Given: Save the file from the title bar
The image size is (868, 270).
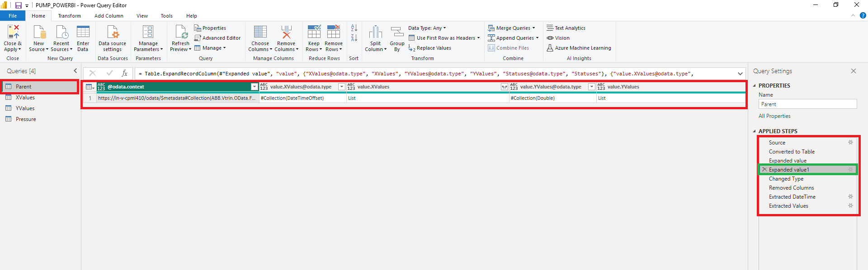Looking at the screenshot, I should tap(19, 5).
